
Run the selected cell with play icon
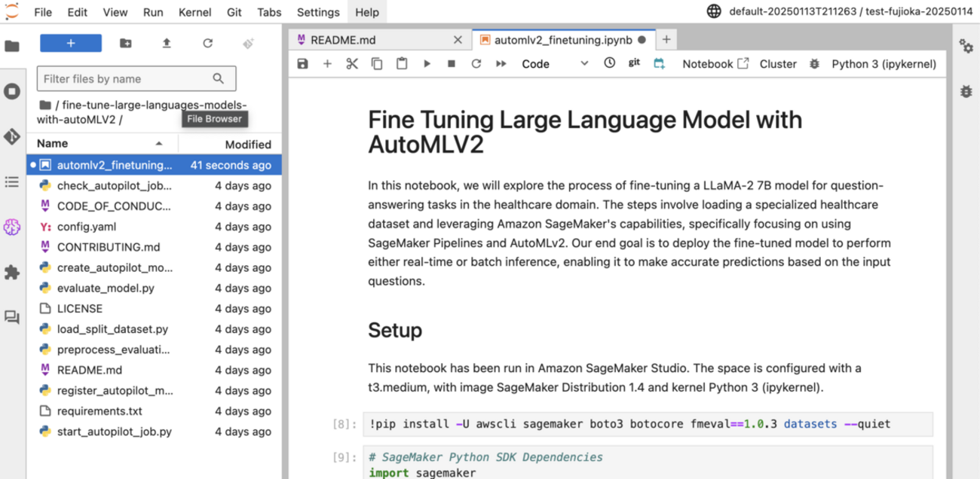(x=427, y=64)
